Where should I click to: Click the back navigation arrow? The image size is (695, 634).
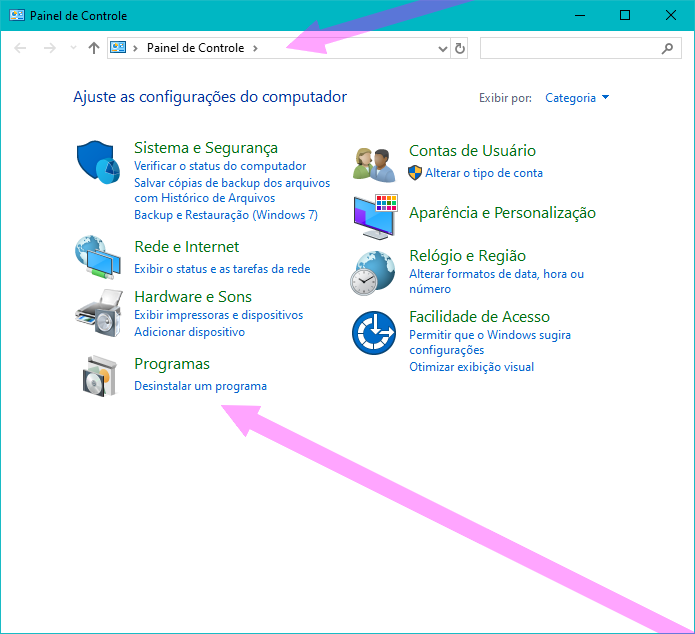coord(20,48)
